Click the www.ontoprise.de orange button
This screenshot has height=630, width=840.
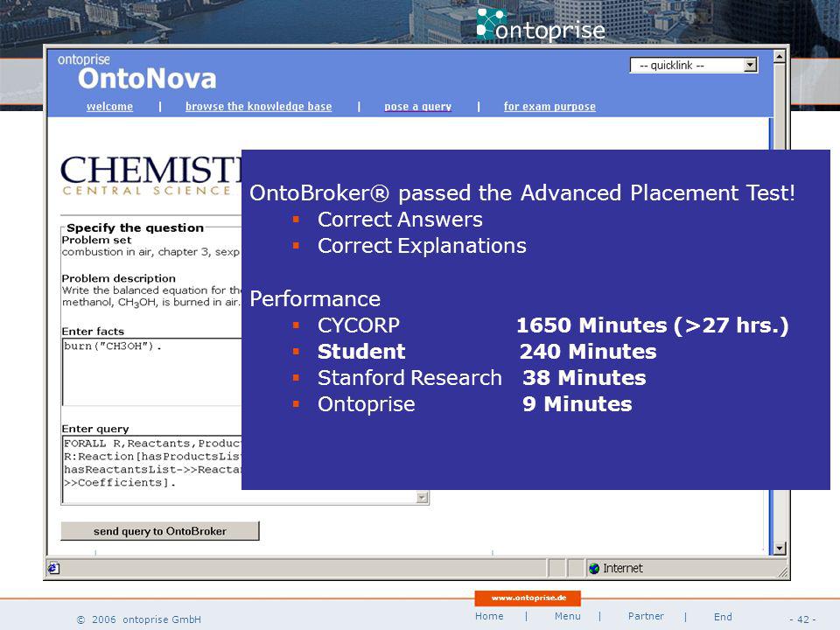528,598
